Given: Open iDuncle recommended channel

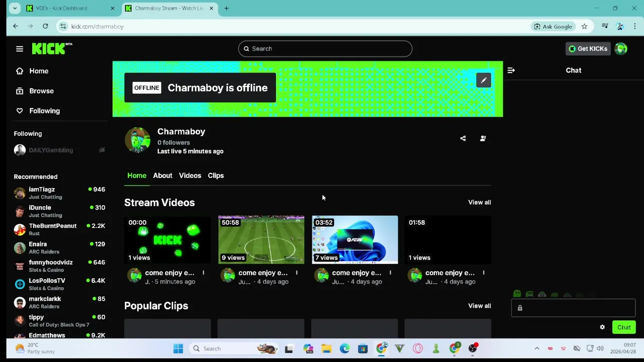Looking at the screenshot, I should (59, 211).
